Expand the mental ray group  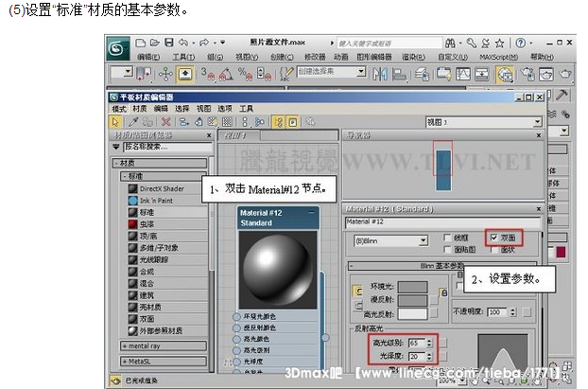click(x=163, y=345)
